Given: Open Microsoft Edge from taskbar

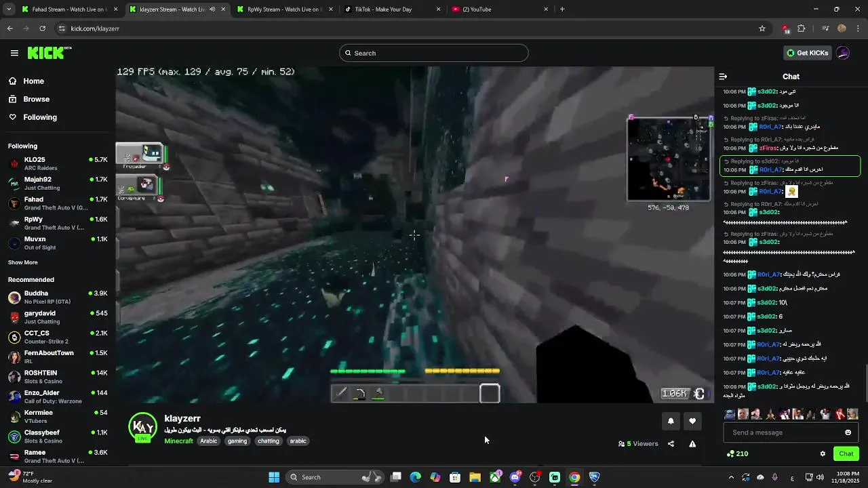Looking at the screenshot, I should click(x=415, y=477).
